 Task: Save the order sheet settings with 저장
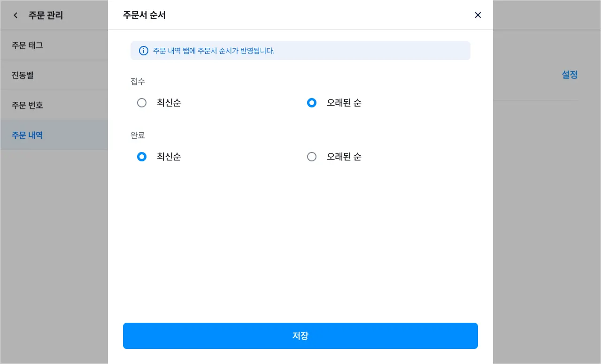coord(300,336)
